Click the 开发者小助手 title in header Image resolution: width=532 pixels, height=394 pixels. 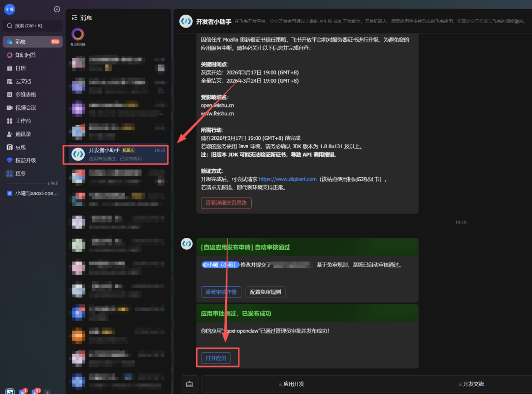pyautogui.click(x=214, y=22)
